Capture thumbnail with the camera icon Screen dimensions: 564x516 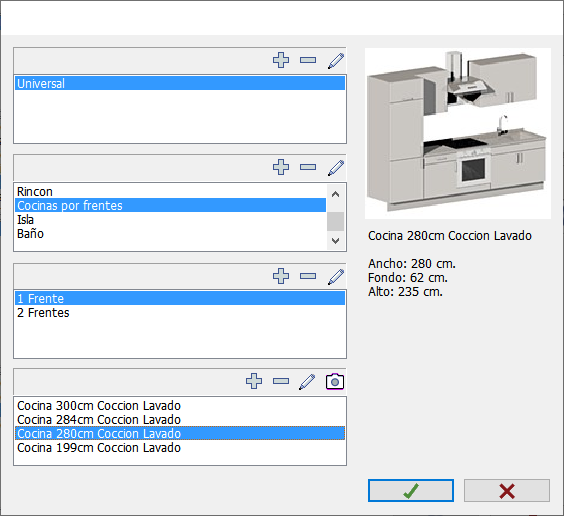[335, 382]
